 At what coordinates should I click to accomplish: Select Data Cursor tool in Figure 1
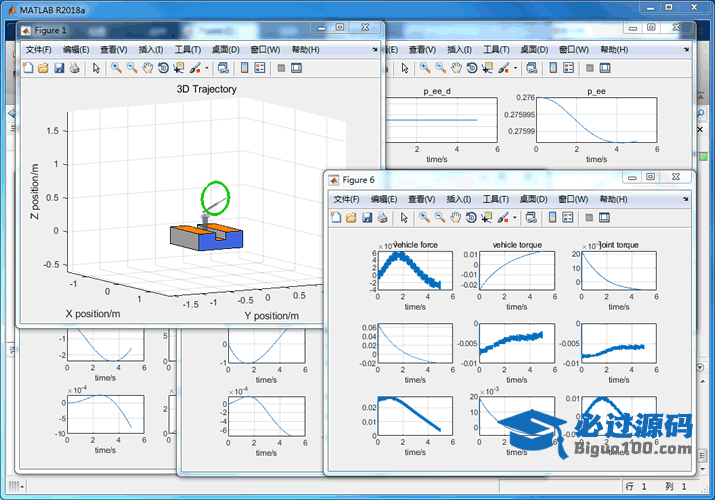(x=178, y=68)
